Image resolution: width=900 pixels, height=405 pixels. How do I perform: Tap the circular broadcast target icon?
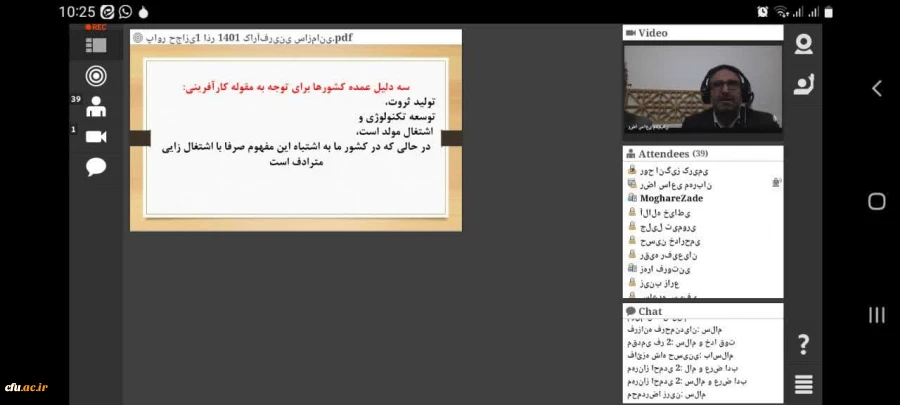pyautogui.click(x=96, y=75)
